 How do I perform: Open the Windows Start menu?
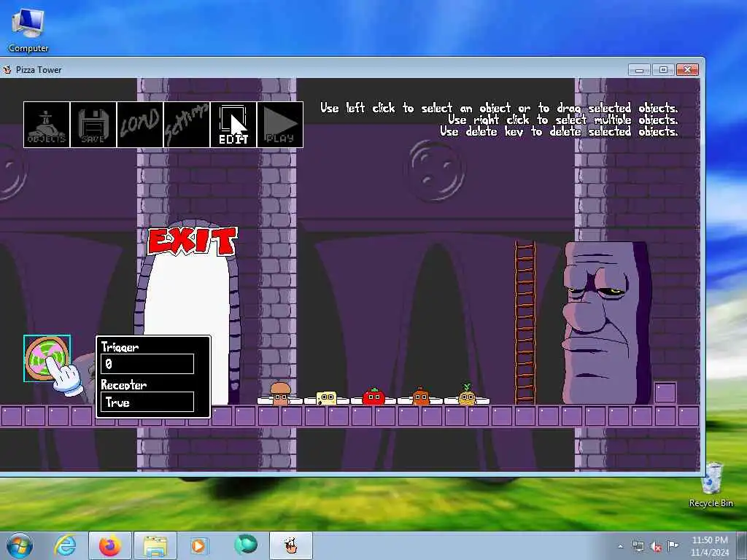click(x=20, y=545)
